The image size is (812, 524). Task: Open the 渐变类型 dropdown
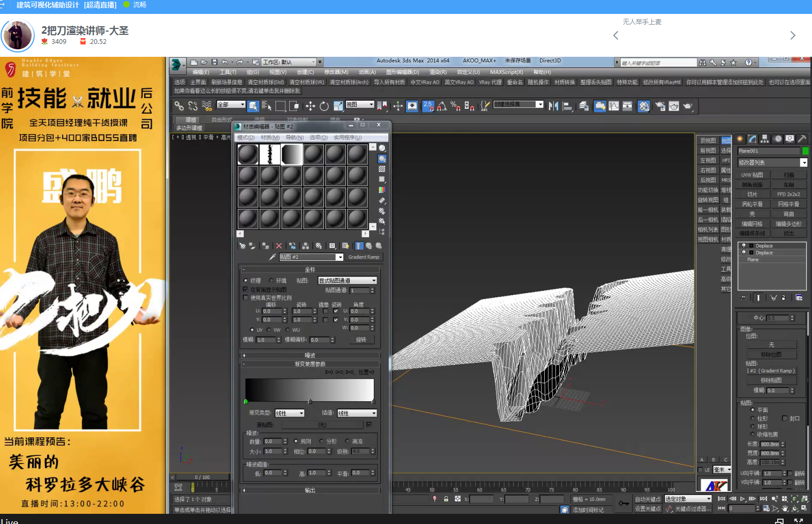click(x=290, y=413)
